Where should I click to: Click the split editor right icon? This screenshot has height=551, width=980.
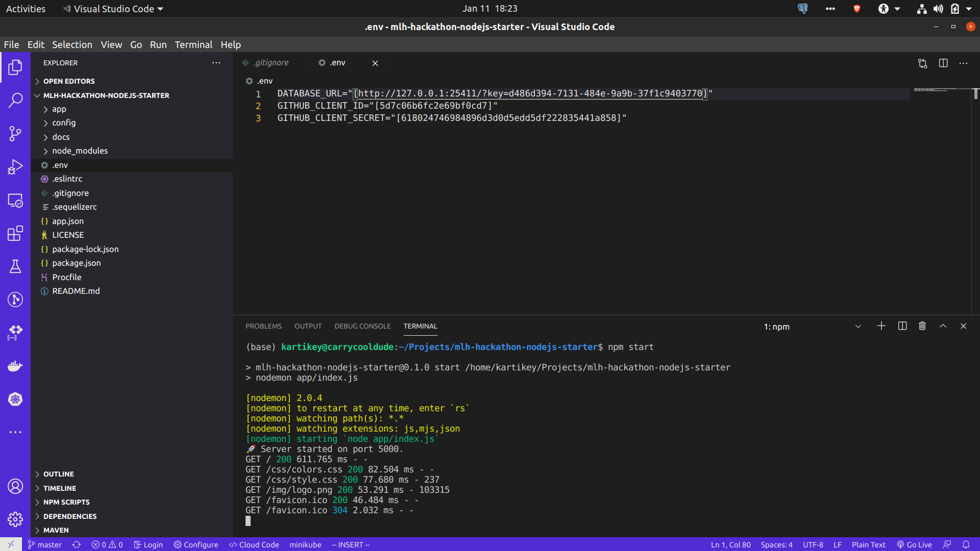[x=943, y=63]
